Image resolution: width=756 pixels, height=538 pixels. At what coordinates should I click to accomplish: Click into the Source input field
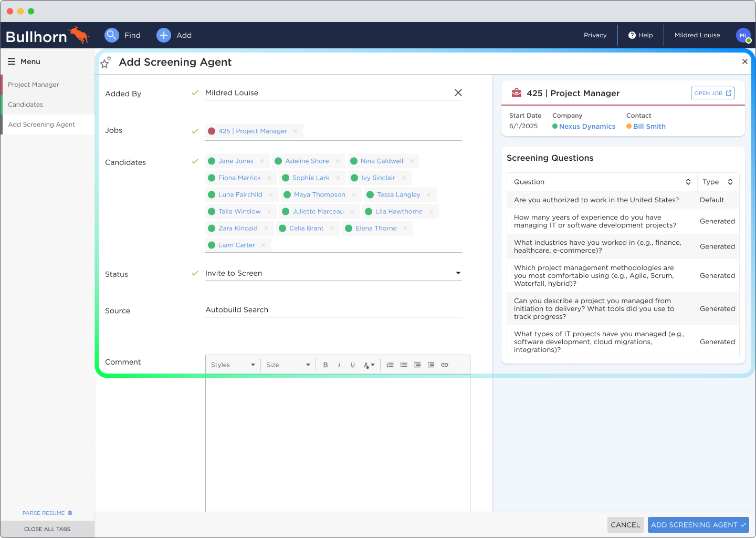click(x=333, y=310)
